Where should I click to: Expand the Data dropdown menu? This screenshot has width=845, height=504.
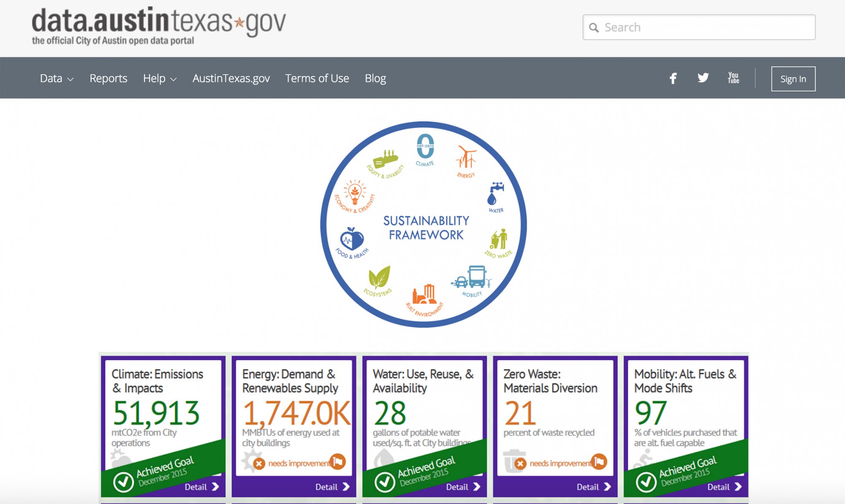coord(57,79)
